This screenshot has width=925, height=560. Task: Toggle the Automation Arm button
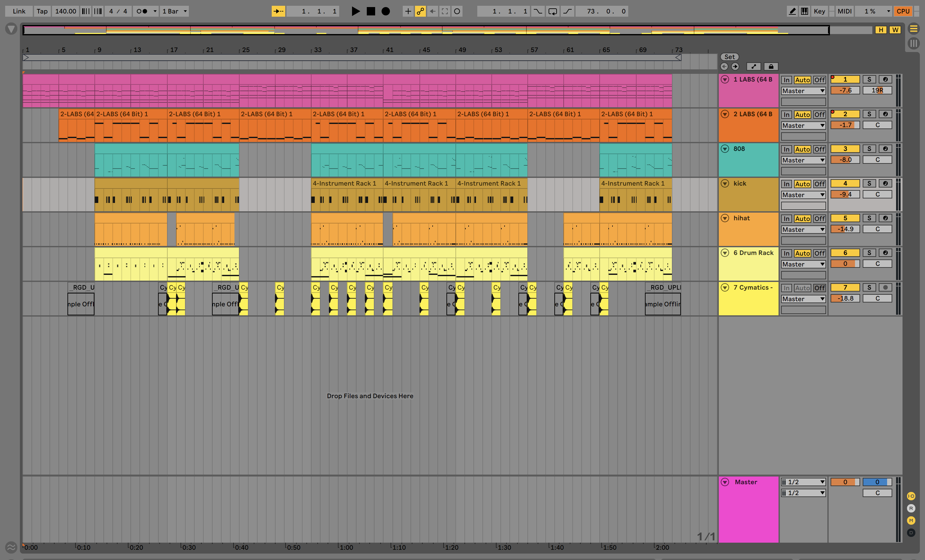click(x=420, y=11)
